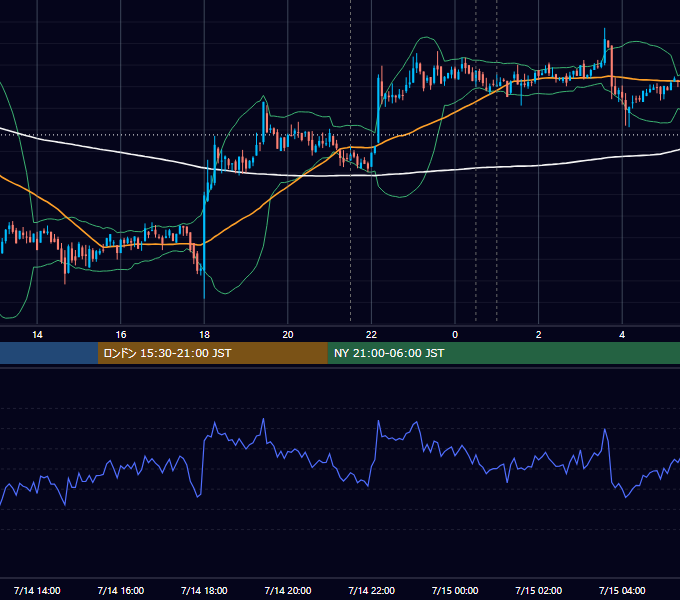The height and width of the screenshot is (600, 680).
Task: Click the tall candle spike before 4:00
Action: 605,48
